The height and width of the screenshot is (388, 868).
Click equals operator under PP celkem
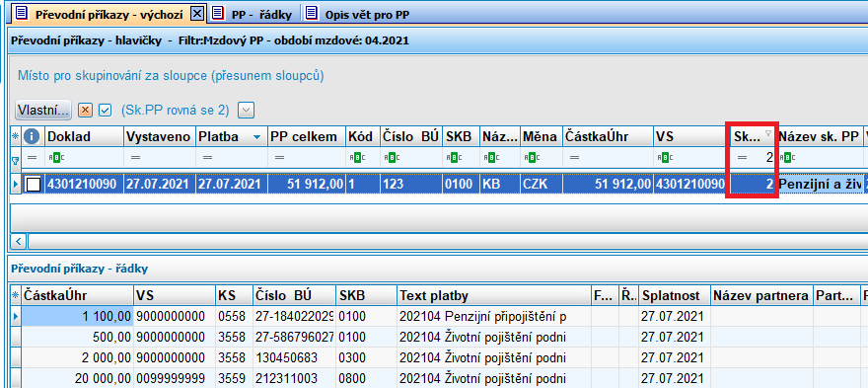pyautogui.click(x=279, y=158)
